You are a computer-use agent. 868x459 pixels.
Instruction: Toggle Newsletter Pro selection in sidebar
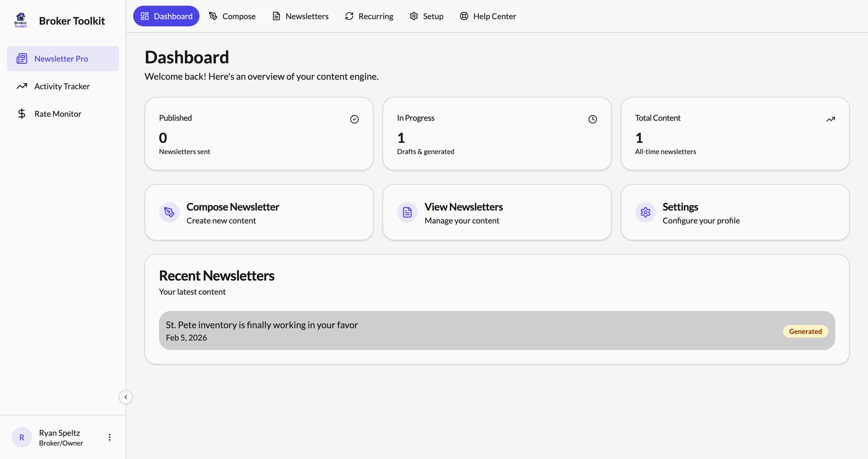(62, 59)
